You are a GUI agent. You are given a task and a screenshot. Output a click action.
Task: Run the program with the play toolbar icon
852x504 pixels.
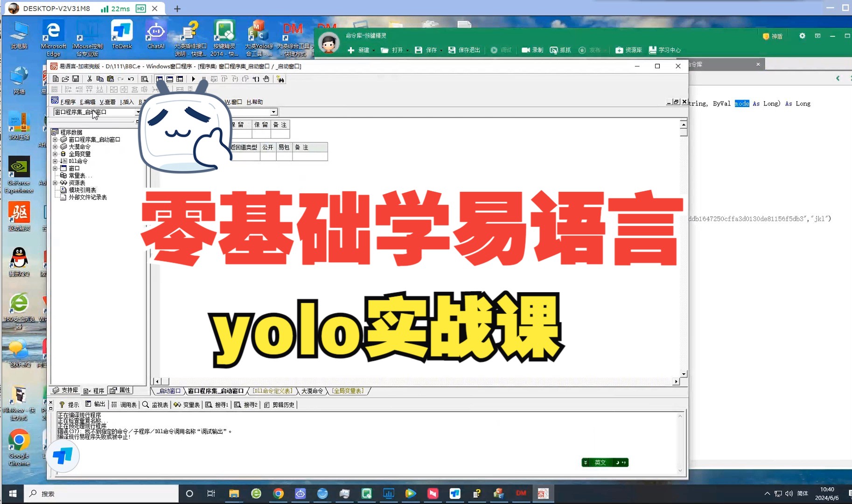(x=194, y=79)
